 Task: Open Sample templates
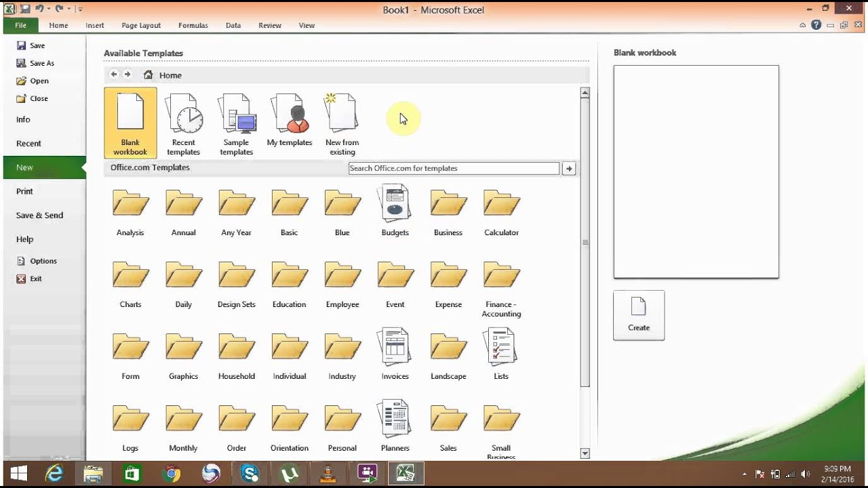pyautogui.click(x=236, y=123)
